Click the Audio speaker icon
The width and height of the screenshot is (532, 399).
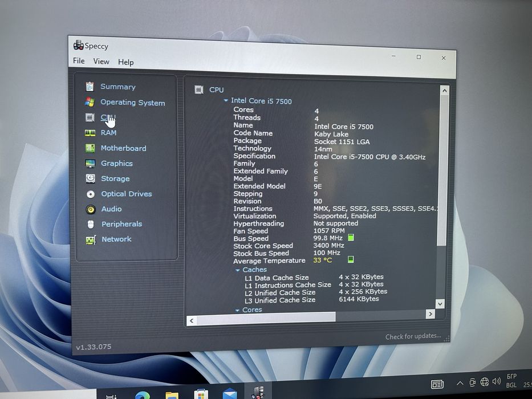click(x=91, y=209)
